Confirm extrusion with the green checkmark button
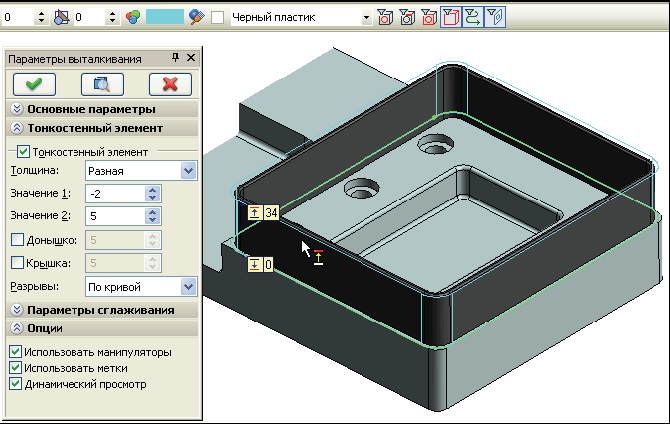Viewport: 670px width, 424px height. [34, 84]
